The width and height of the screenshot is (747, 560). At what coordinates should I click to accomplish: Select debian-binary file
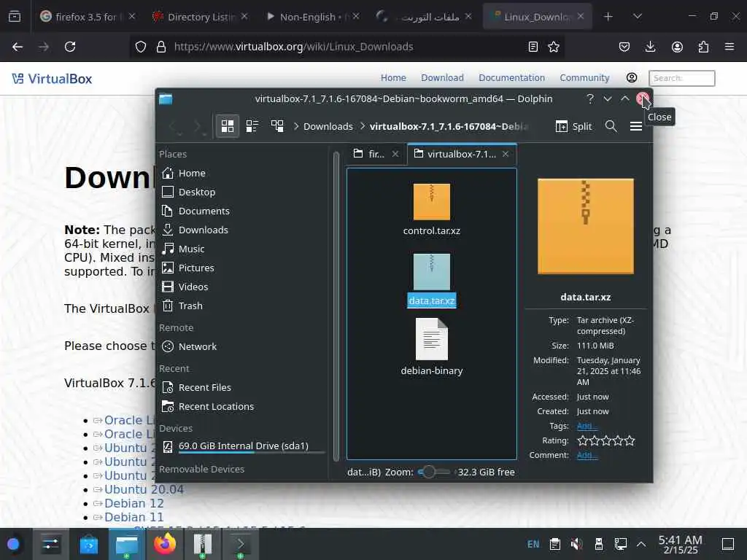pos(432,346)
